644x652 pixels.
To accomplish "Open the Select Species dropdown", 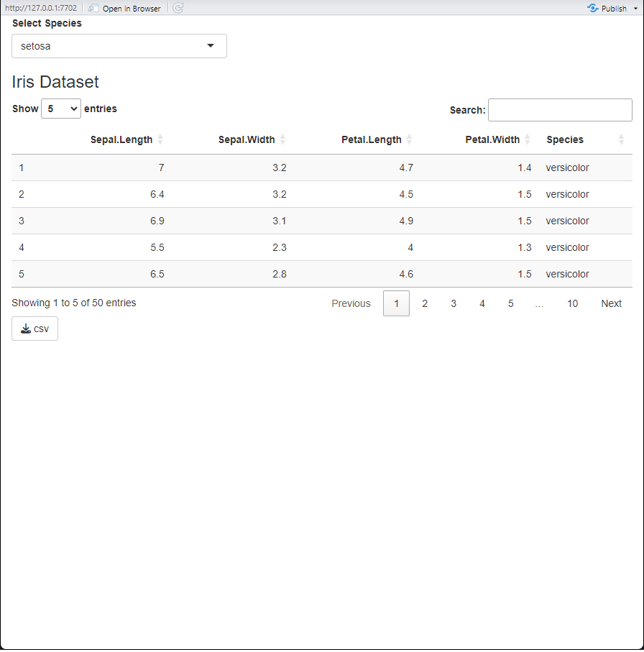I will [119, 46].
